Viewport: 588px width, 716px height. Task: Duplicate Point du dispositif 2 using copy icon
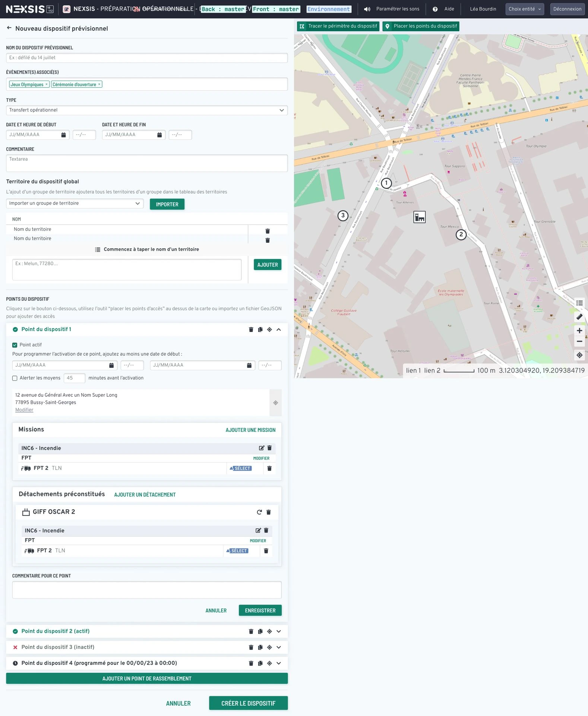click(260, 631)
